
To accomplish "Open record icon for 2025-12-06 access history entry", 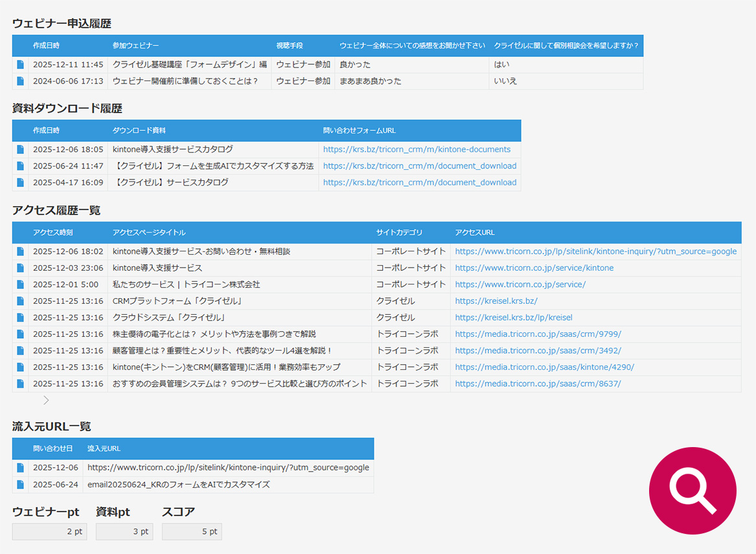I will 20,251.
